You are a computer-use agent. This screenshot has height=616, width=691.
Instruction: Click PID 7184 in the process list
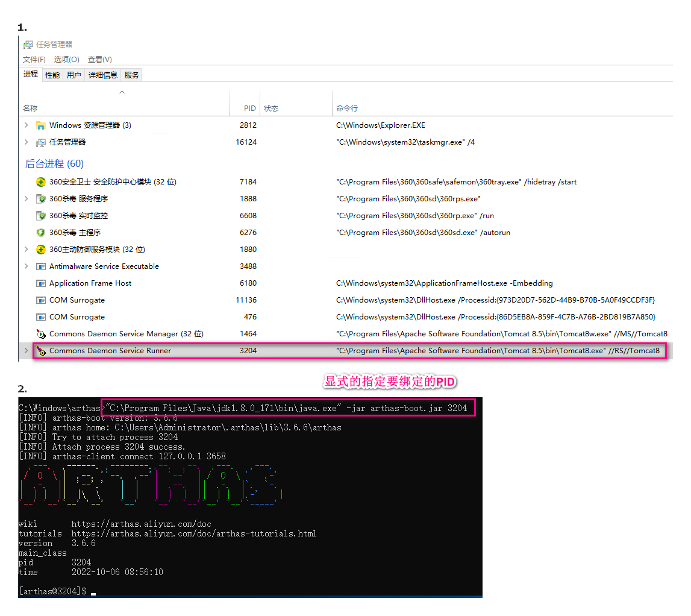point(248,181)
